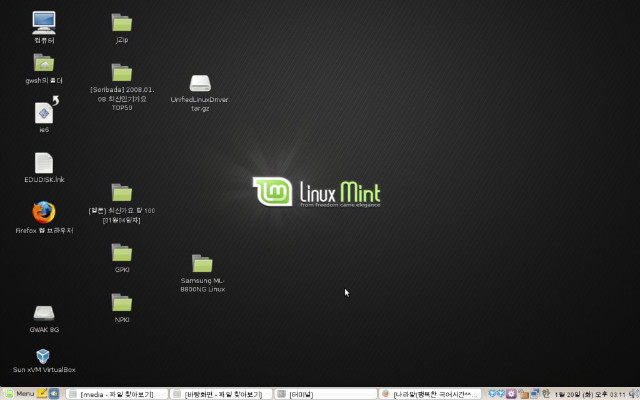Click the Firefox 웹 브라우저 label text
640x400 pixels.
(44, 231)
